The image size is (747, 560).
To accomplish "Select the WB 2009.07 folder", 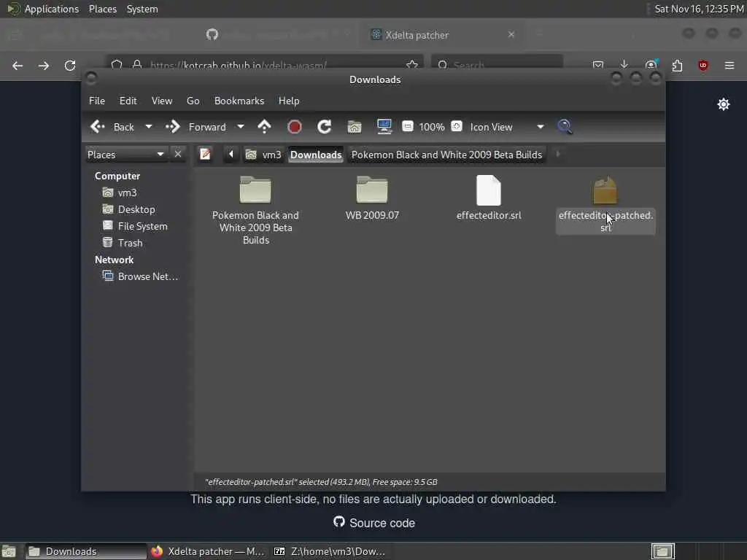I will pyautogui.click(x=372, y=198).
